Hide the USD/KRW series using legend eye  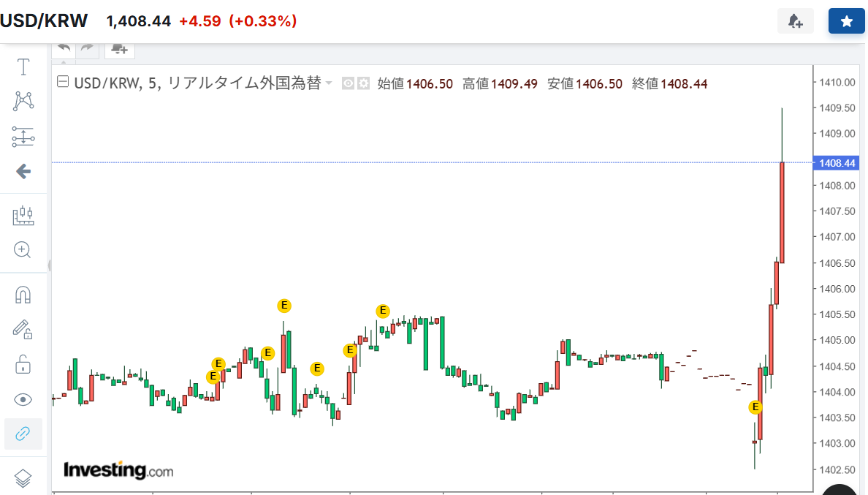pyautogui.click(x=349, y=83)
